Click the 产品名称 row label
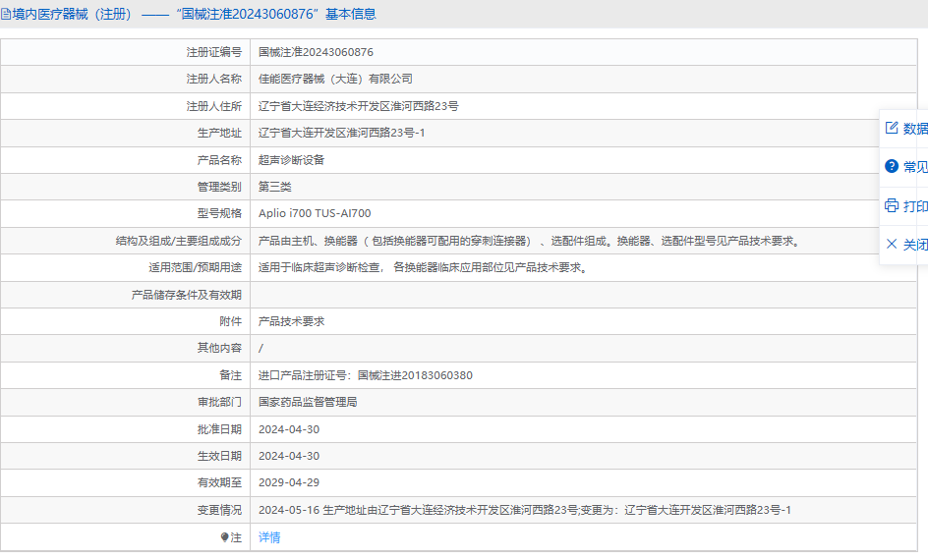 219,160
